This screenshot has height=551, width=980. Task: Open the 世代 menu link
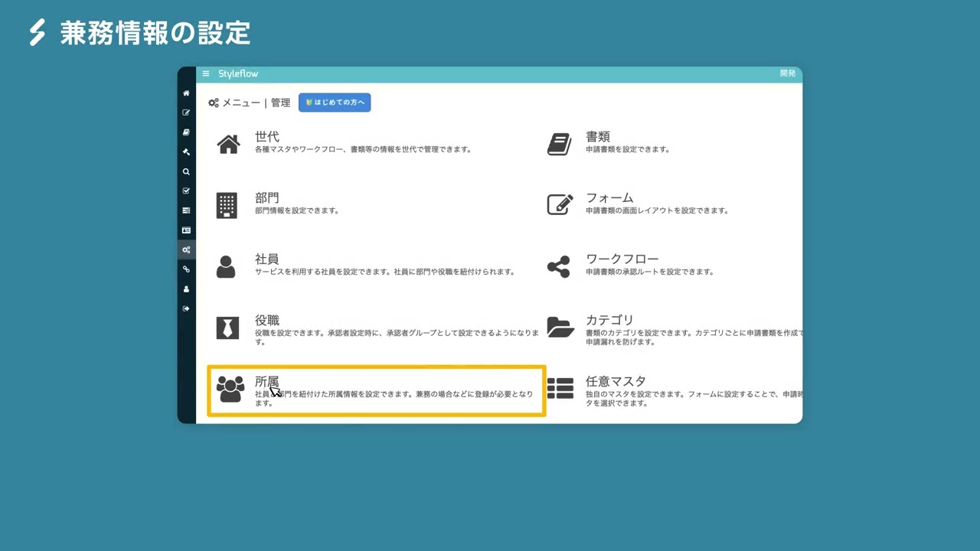(267, 137)
